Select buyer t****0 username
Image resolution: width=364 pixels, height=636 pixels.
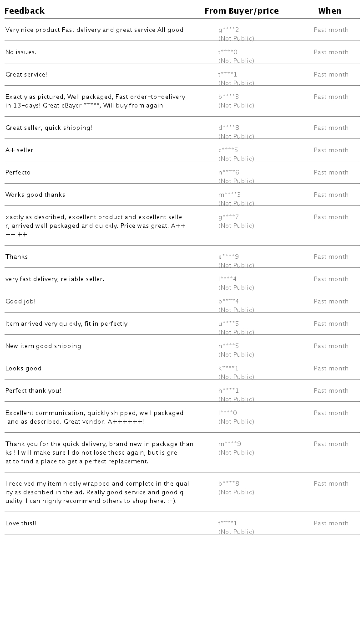(228, 52)
